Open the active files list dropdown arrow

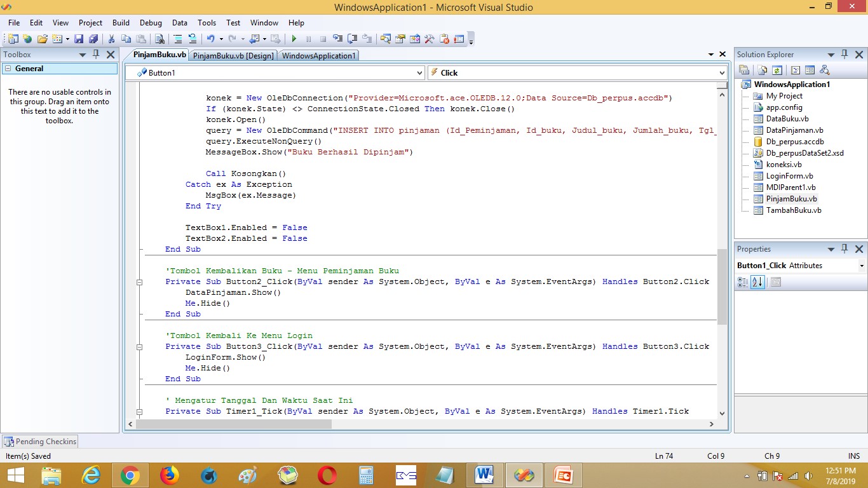[x=711, y=55]
